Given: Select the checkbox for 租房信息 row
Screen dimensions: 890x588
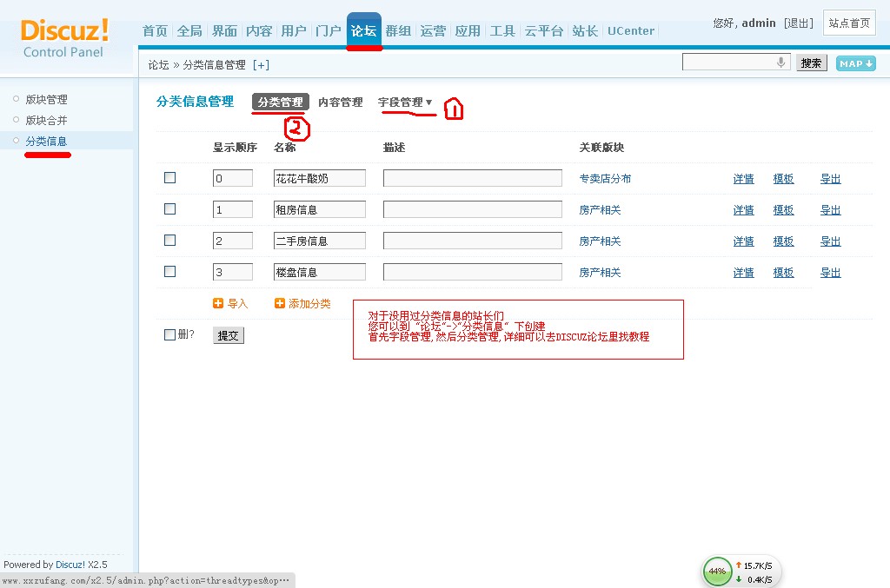Looking at the screenshot, I should pyautogui.click(x=170, y=209).
